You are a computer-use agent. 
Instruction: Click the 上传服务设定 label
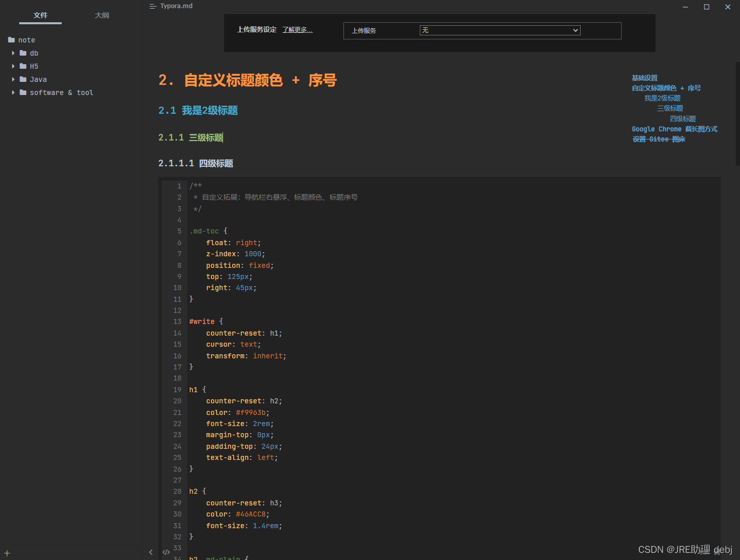click(257, 30)
